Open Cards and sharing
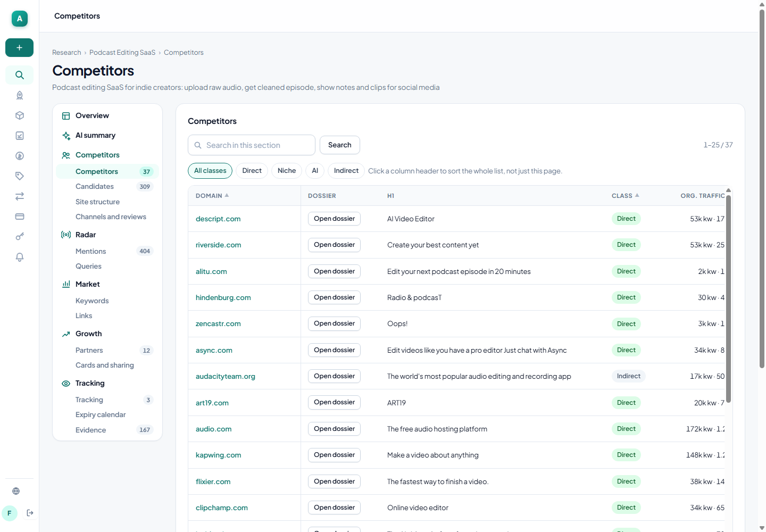The width and height of the screenshot is (766, 532). [107, 365]
